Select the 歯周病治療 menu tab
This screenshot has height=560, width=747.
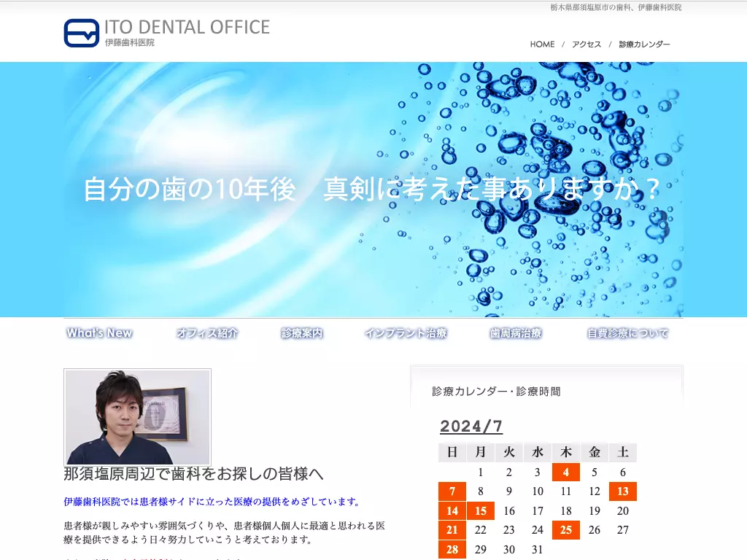pos(516,332)
